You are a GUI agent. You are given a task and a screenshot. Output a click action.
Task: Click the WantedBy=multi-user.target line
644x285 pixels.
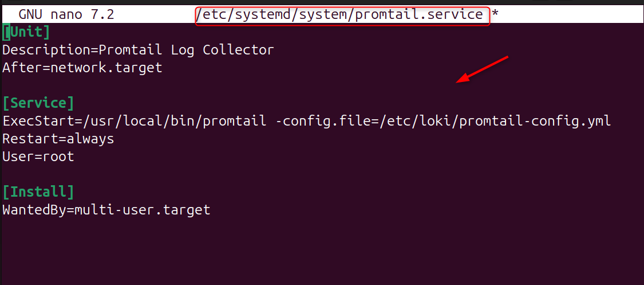click(106, 210)
